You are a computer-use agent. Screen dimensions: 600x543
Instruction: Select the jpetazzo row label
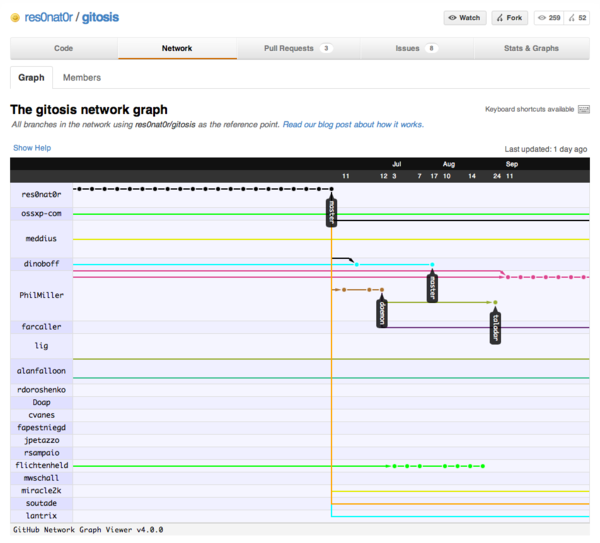coord(41,440)
